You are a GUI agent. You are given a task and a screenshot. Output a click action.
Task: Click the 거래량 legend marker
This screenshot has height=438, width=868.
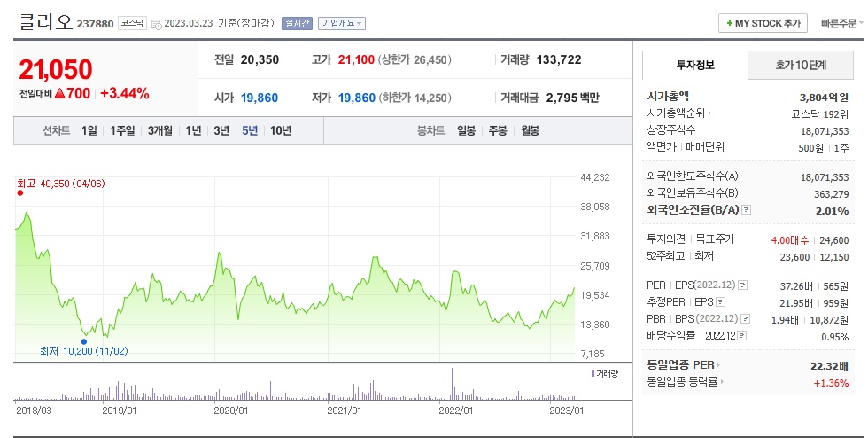[593, 373]
